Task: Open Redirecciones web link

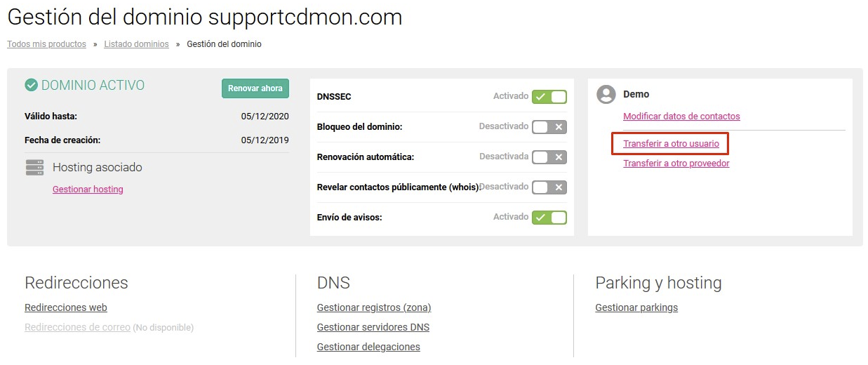Action: pos(66,307)
